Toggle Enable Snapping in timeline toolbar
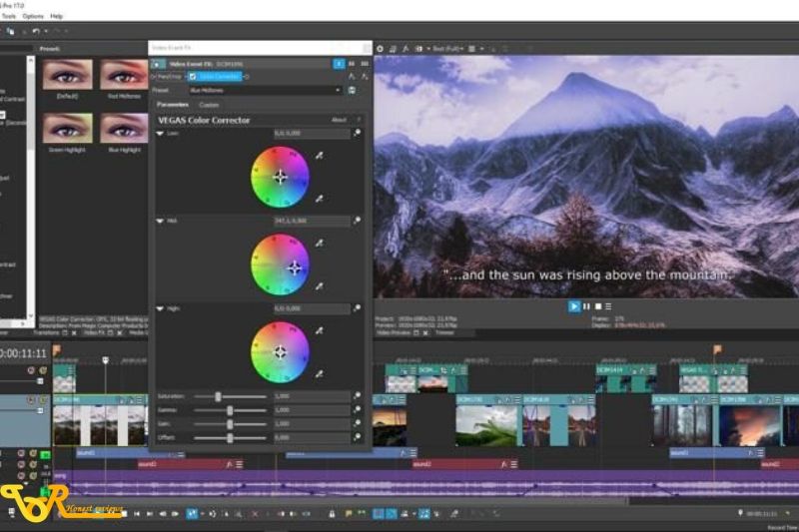Viewport: 799px width, 532px height. point(379,514)
